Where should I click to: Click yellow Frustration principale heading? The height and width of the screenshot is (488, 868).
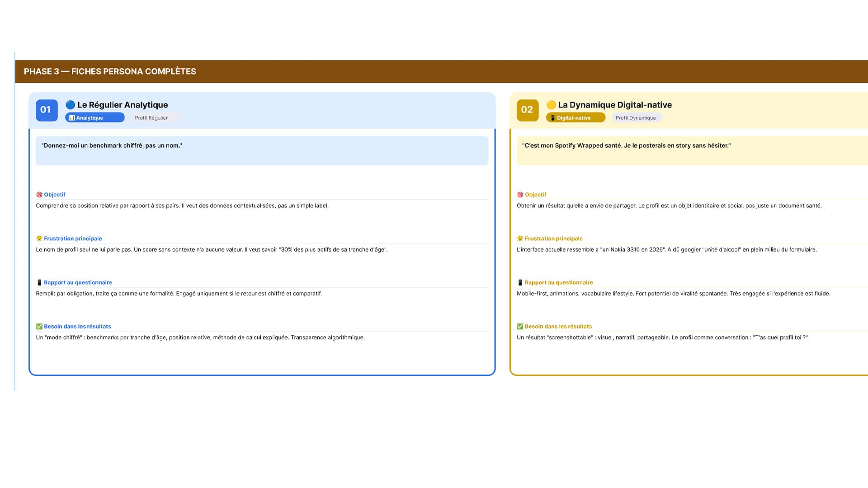554,239
